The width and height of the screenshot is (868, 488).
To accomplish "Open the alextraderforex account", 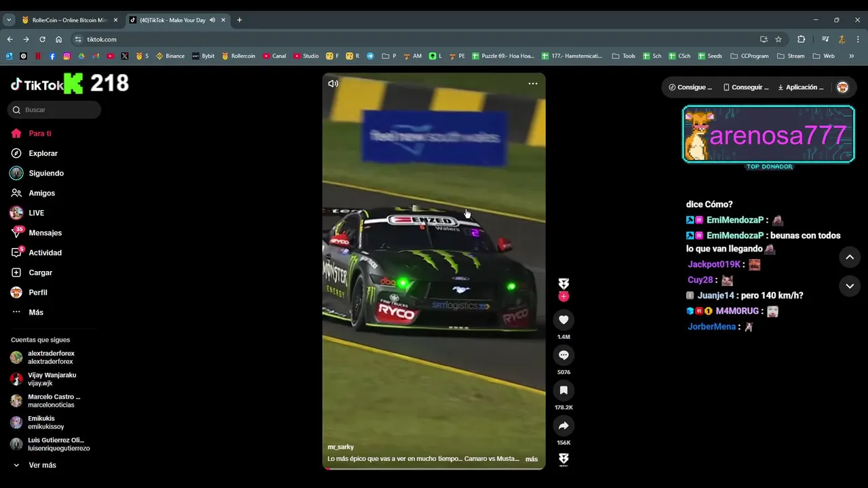I will [x=51, y=357].
